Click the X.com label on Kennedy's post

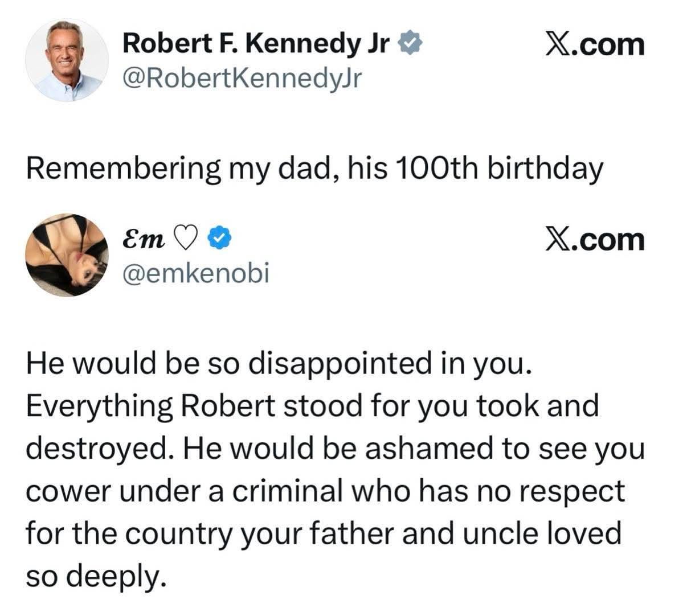594,44
